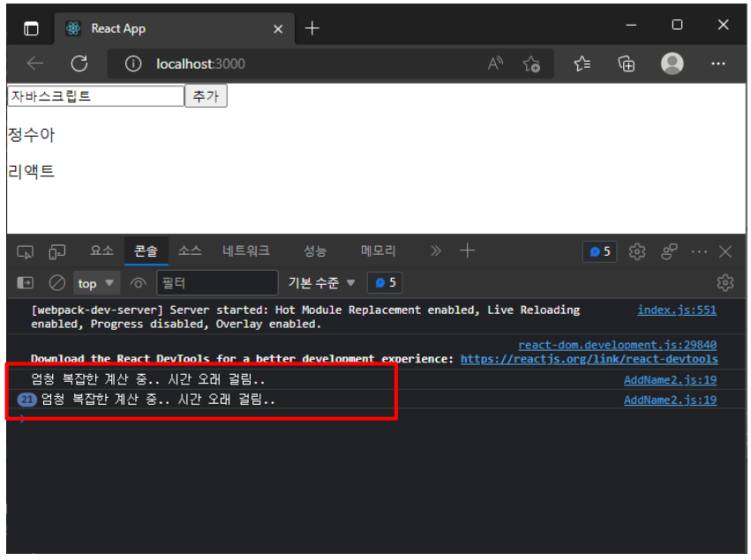The height and width of the screenshot is (560, 751).
Task: Toggle device emulation mode
Action: click(x=57, y=251)
